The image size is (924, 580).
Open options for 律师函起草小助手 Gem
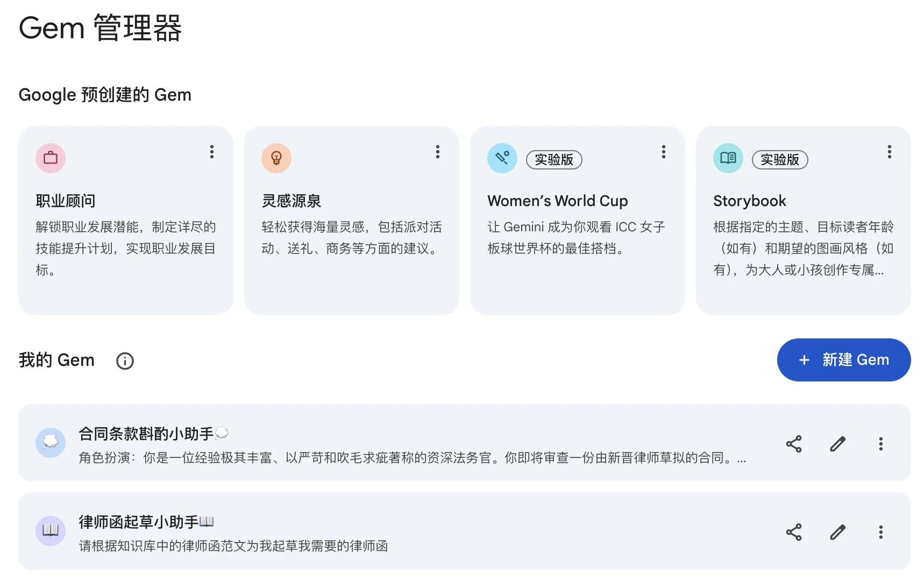(880, 532)
